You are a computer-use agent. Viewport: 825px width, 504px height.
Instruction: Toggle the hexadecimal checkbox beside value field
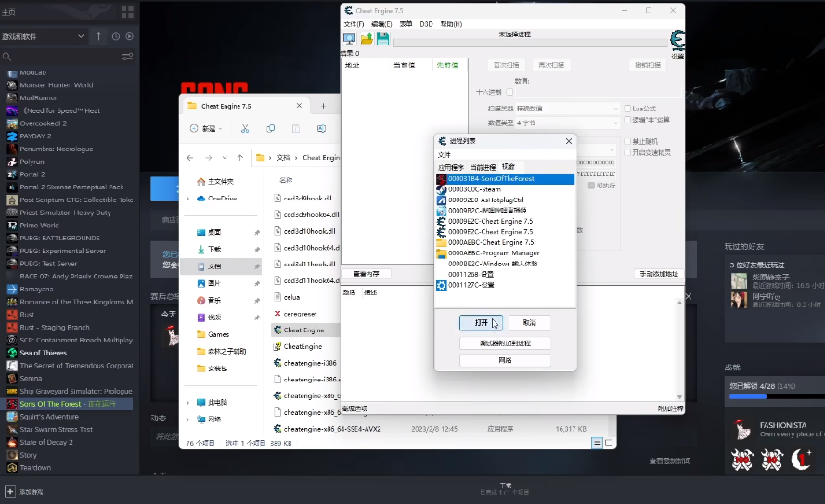point(509,92)
